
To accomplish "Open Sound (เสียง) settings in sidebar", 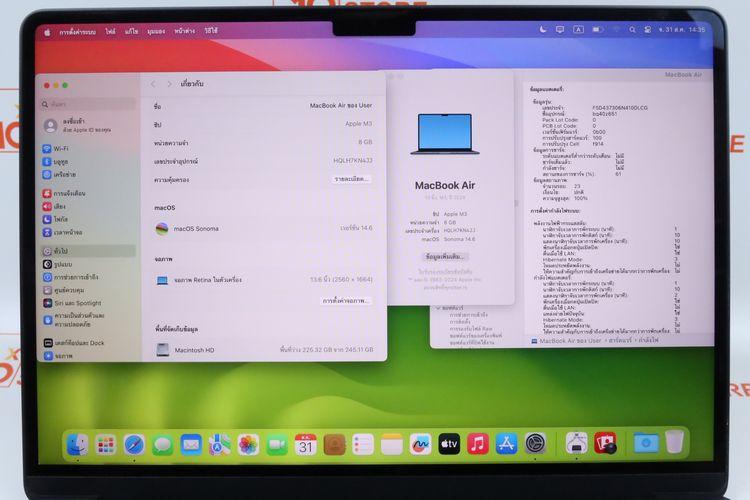I will 55,206.
